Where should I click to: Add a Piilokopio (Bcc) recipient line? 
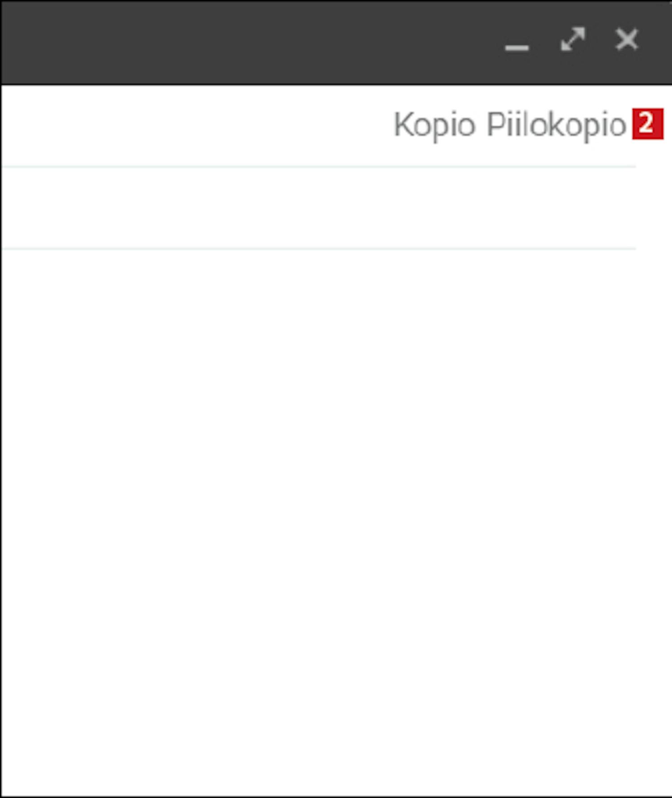556,125
